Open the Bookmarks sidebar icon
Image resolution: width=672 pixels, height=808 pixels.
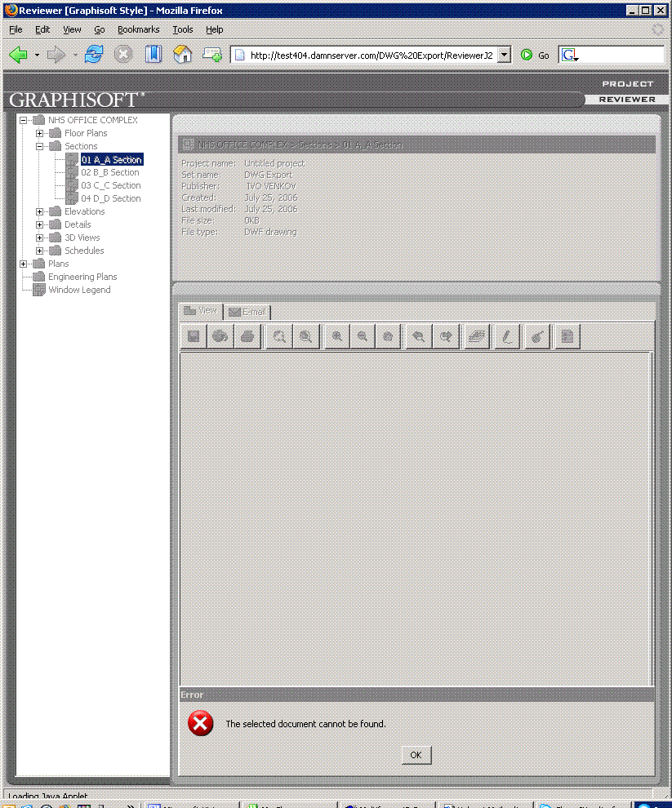pos(154,54)
